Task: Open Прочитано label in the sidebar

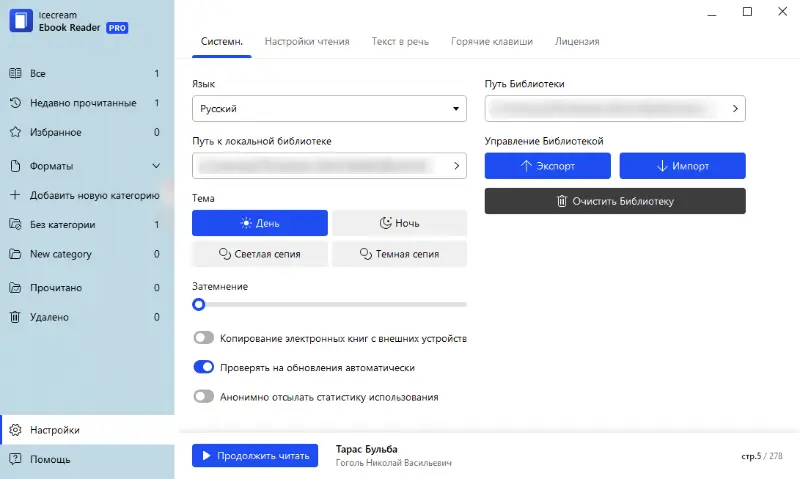Action: 56,288
